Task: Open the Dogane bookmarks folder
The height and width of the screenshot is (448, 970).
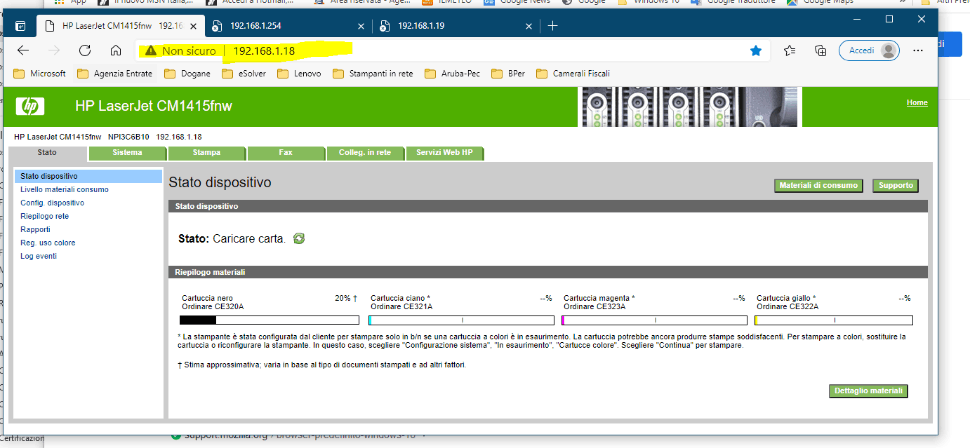Action: coord(187,74)
